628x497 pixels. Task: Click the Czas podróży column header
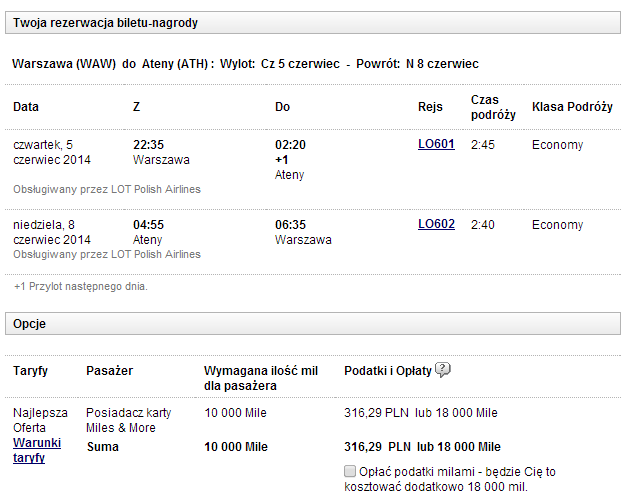[x=493, y=107]
